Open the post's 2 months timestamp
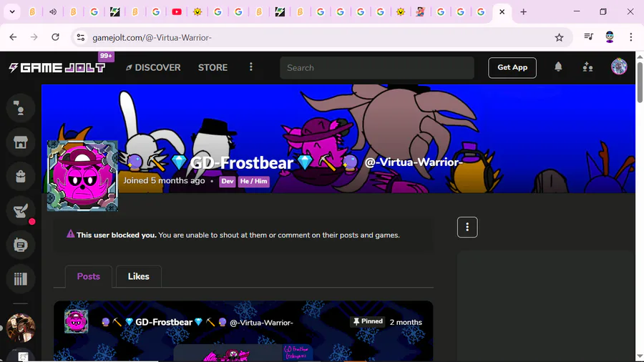This screenshot has height=362, width=644. 406,323
